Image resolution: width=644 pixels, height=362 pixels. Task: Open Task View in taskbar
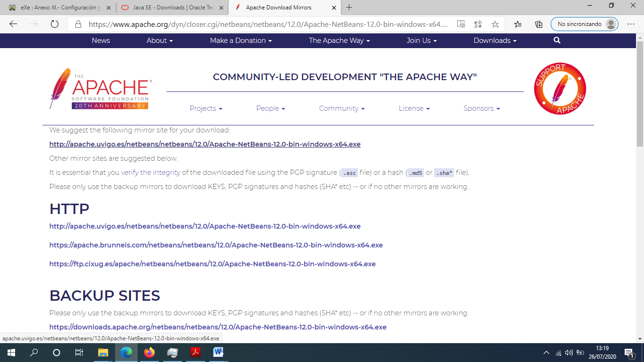[x=79, y=353]
